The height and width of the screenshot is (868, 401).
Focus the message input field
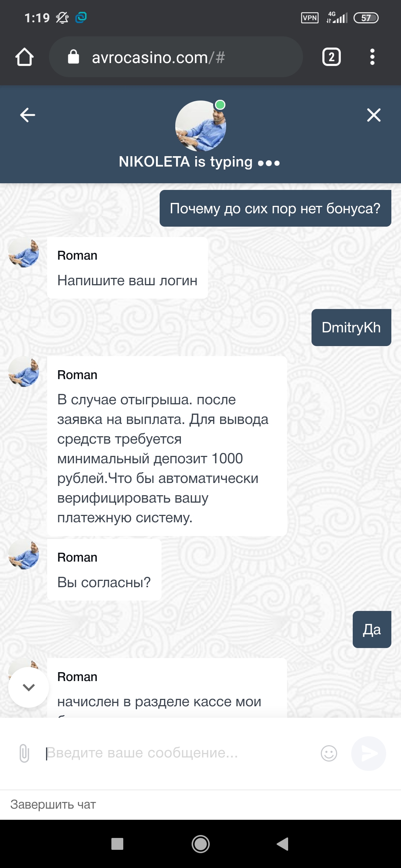click(178, 753)
